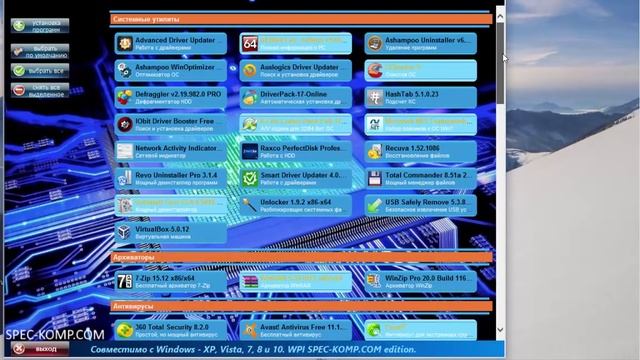Select the WinRAR books icon
This screenshot has height=360, width=640.
coord(250,281)
